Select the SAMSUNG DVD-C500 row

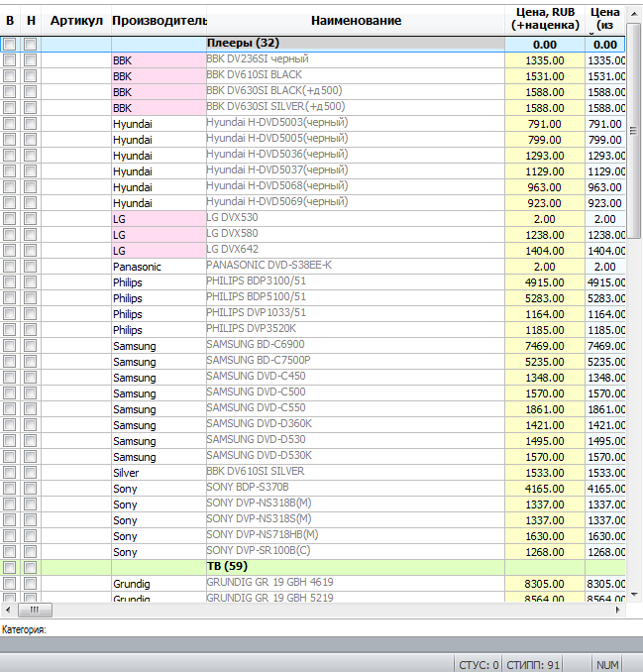tap(312, 393)
